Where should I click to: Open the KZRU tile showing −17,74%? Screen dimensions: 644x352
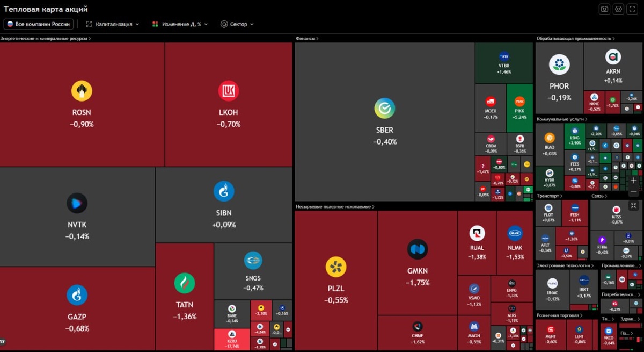[x=232, y=340]
